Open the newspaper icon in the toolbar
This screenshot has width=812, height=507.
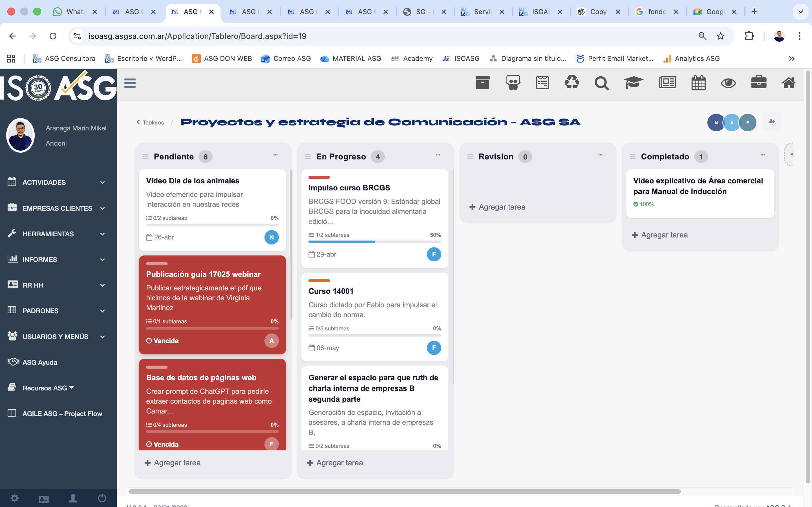tap(667, 83)
